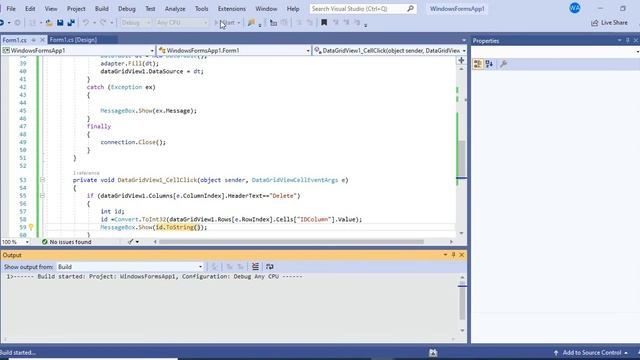This screenshot has width=640, height=360.
Task: Close the Form1.cs tab
Action: coord(42,40)
